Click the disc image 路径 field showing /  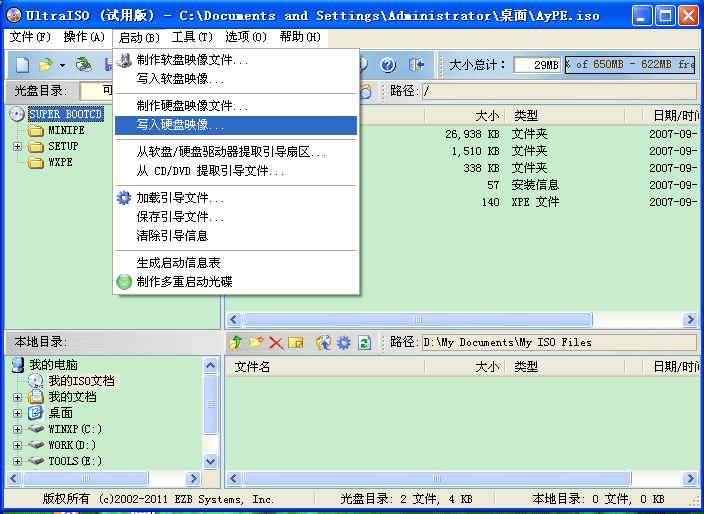pyautogui.click(x=559, y=92)
